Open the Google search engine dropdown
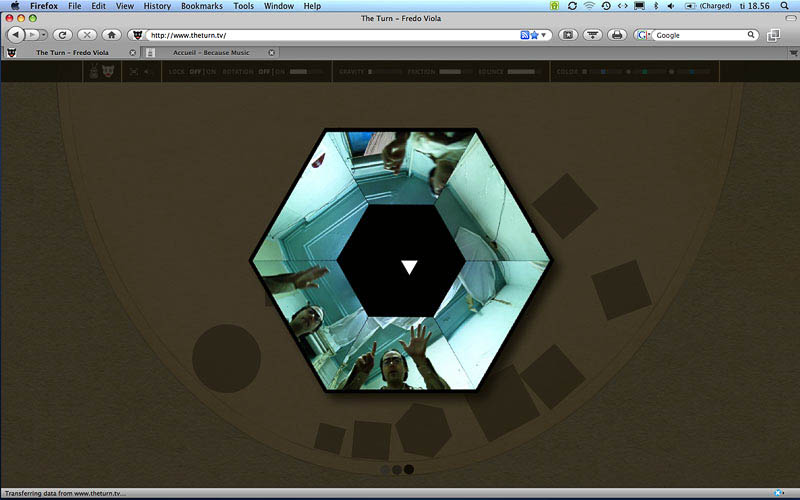This screenshot has height=500, width=800. click(643, 35)
